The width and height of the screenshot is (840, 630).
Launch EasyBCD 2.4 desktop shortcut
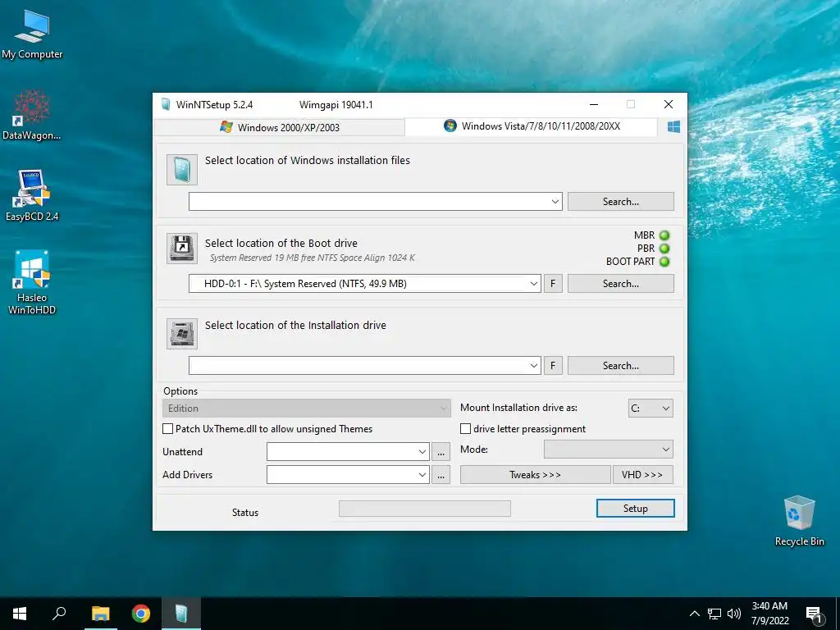32,195
